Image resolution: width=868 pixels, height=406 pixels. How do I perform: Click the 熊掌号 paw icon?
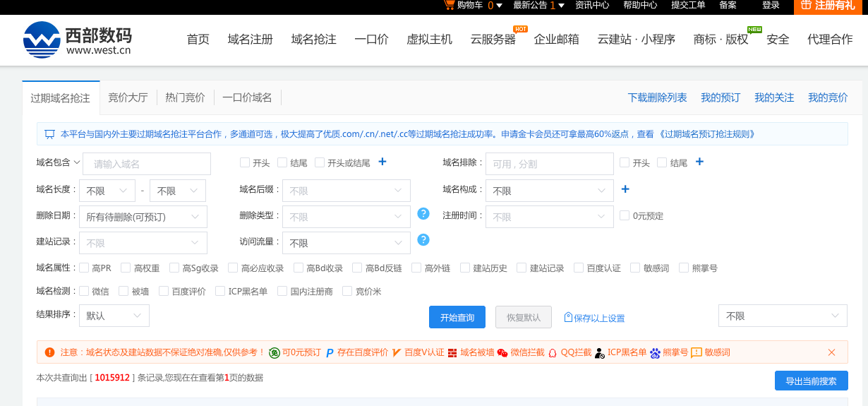(655, 352)
